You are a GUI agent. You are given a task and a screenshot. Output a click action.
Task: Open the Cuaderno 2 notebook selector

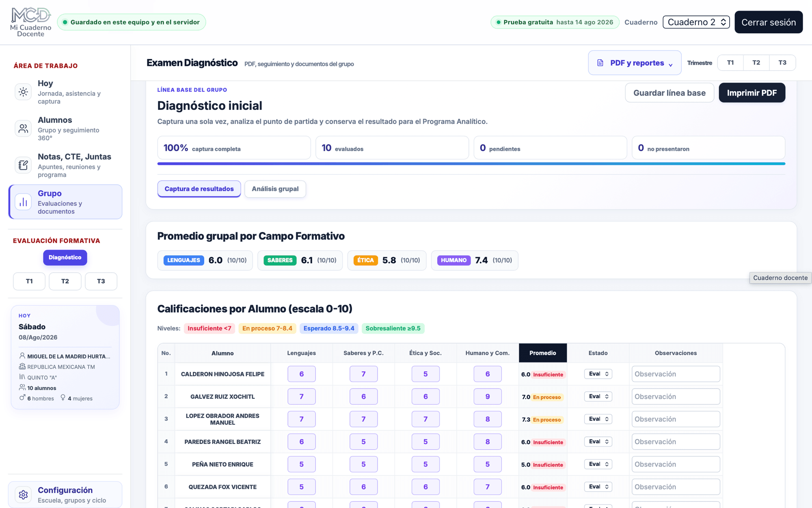pos(696,22)
